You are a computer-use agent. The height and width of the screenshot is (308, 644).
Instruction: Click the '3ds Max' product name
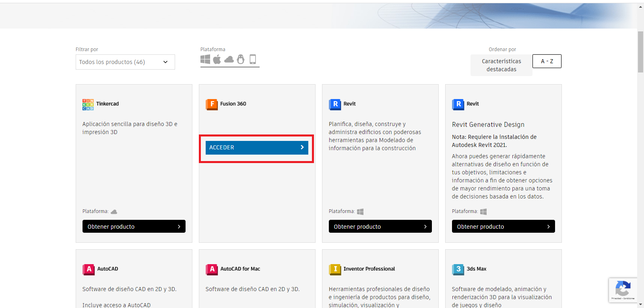477,269
